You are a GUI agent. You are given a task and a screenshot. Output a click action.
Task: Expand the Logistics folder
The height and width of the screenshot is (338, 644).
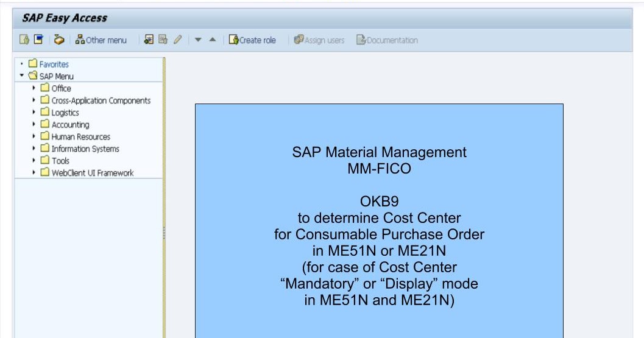tap(34, 111)
